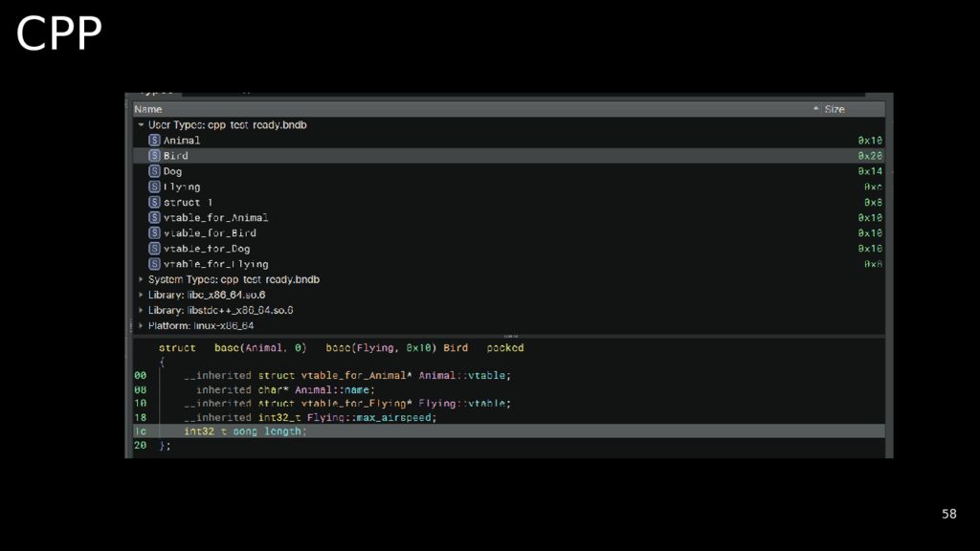Click the struct icon for vtable_for_Bird
Viewport: 980px width, 551px height.
(x=154, y=233)
